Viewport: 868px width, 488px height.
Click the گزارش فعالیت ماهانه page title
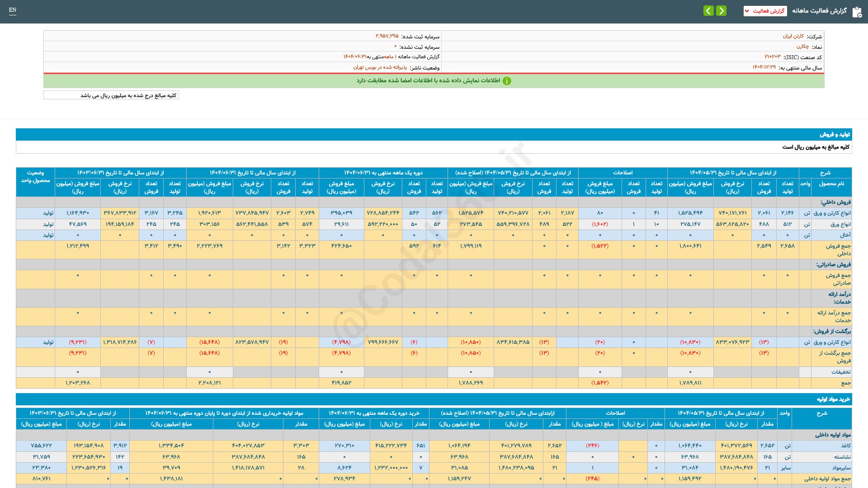coord(819,10)
